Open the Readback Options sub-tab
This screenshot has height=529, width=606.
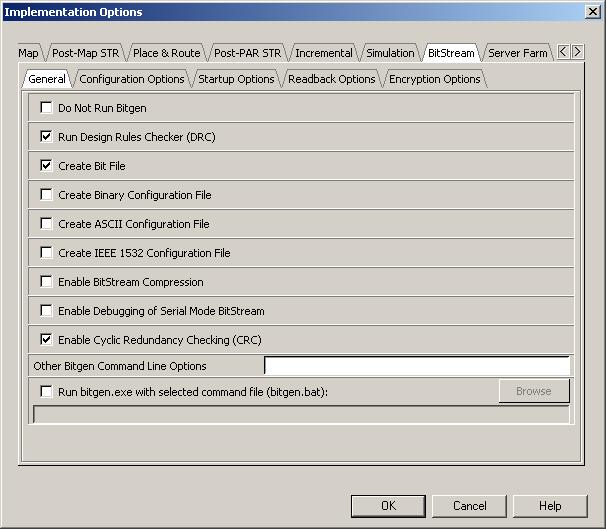332,79
